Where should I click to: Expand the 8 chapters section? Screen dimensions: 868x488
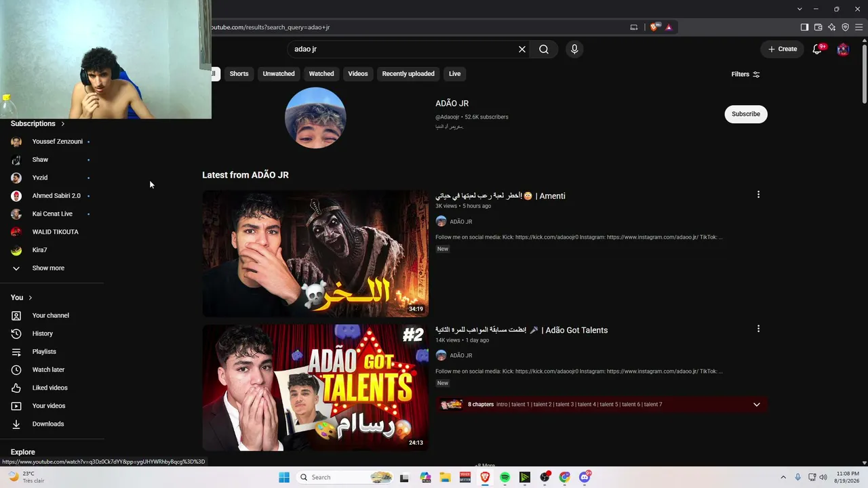[x=757, y=405]
